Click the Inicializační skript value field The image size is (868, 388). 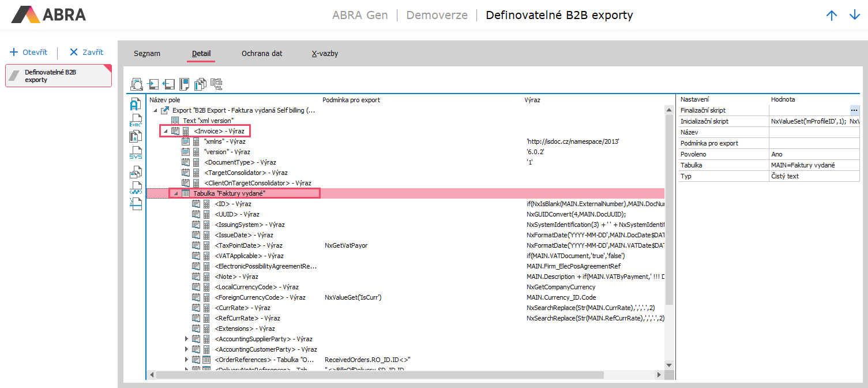pos(814,121)
